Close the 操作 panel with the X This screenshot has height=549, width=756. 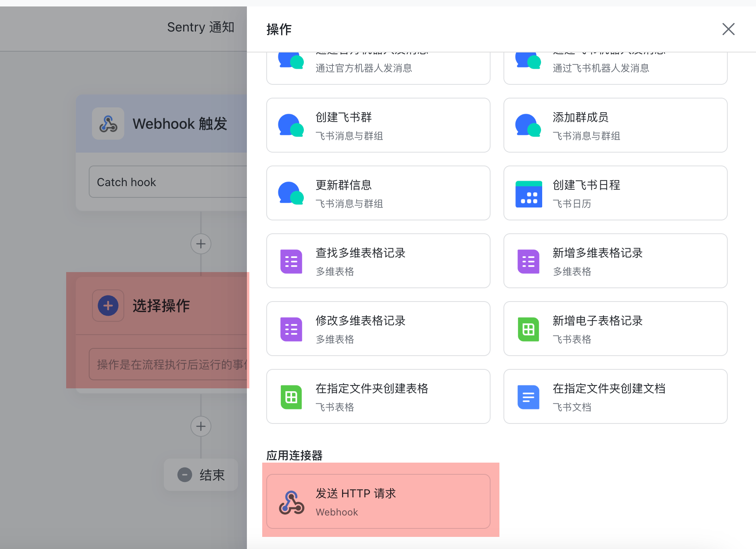pyautogui.click(x=728, y=29)
